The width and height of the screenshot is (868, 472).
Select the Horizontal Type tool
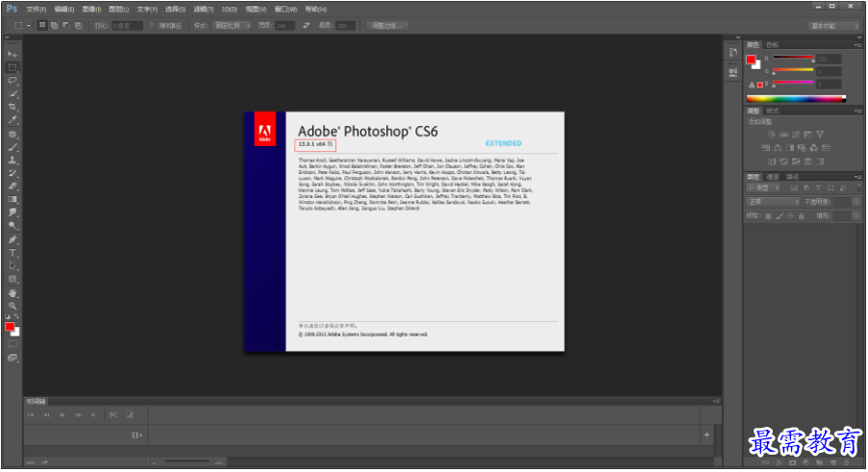click(12, 253)
